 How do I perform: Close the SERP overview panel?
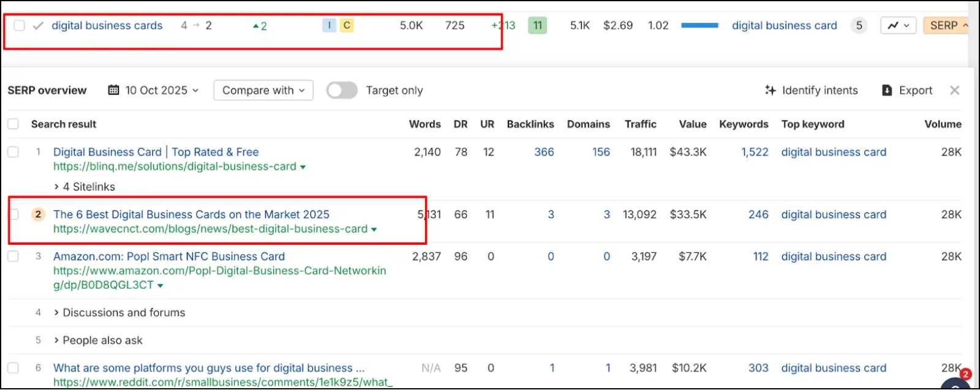954,91
